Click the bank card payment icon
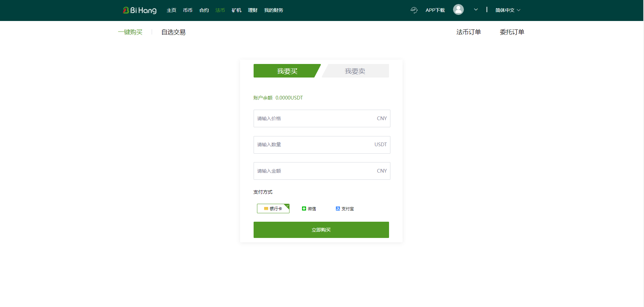The height and width of the screenshot is (307, 644). pos(266,209)
